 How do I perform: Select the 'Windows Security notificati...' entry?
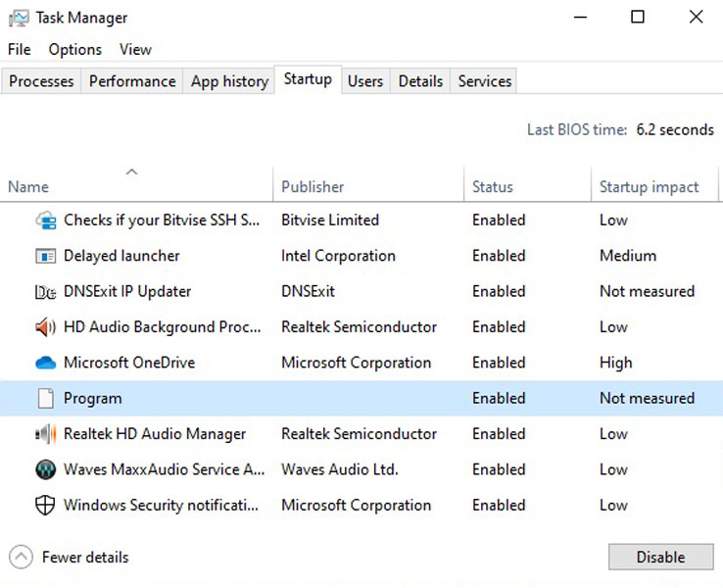coord(161,505)
